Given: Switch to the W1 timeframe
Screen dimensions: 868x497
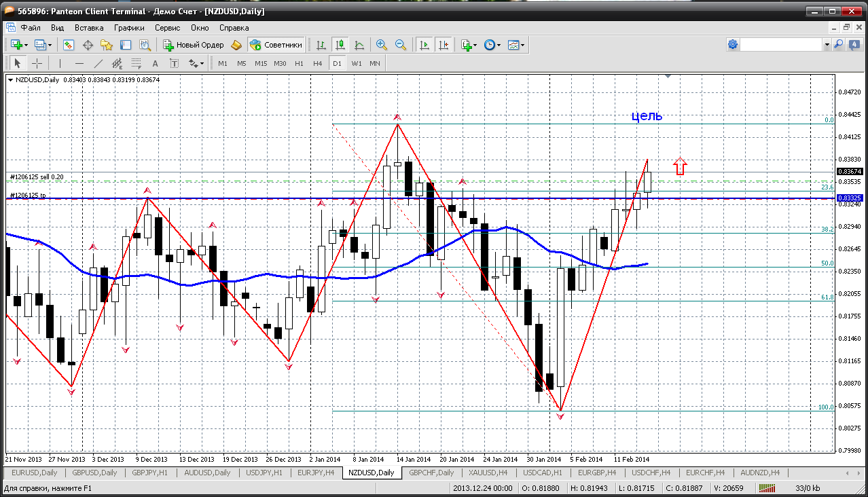Looking at the screenshot, I should (x=357, y=63).
